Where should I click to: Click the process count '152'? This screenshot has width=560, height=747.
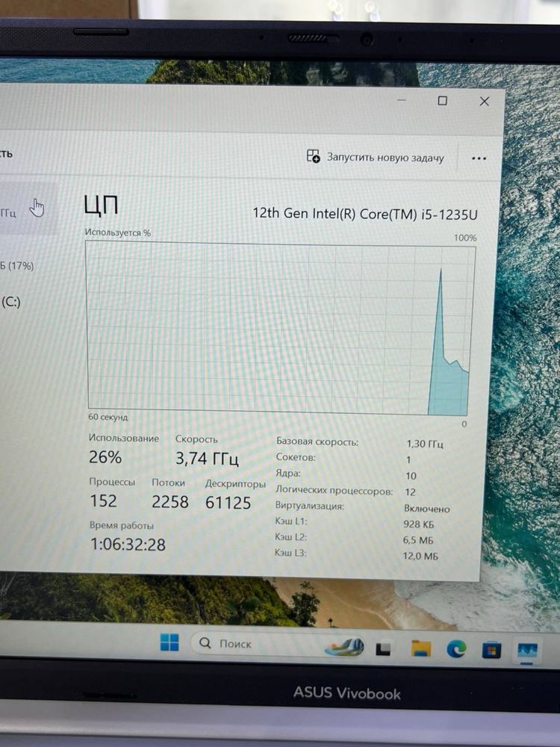[103, 500]
